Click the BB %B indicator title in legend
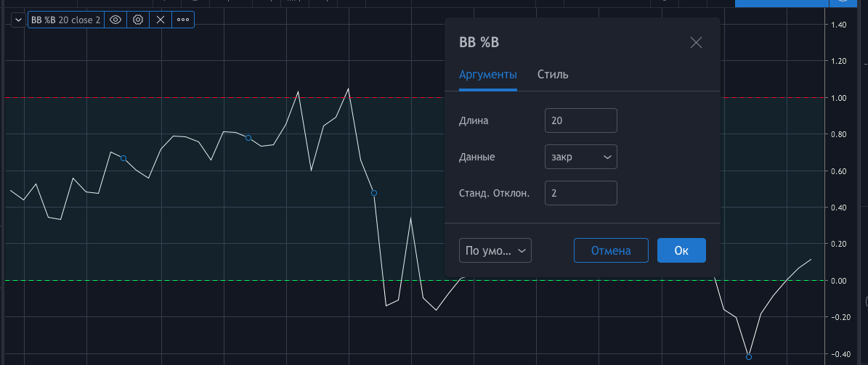Viewport: 868px width, 365px height. pos(43,20)
